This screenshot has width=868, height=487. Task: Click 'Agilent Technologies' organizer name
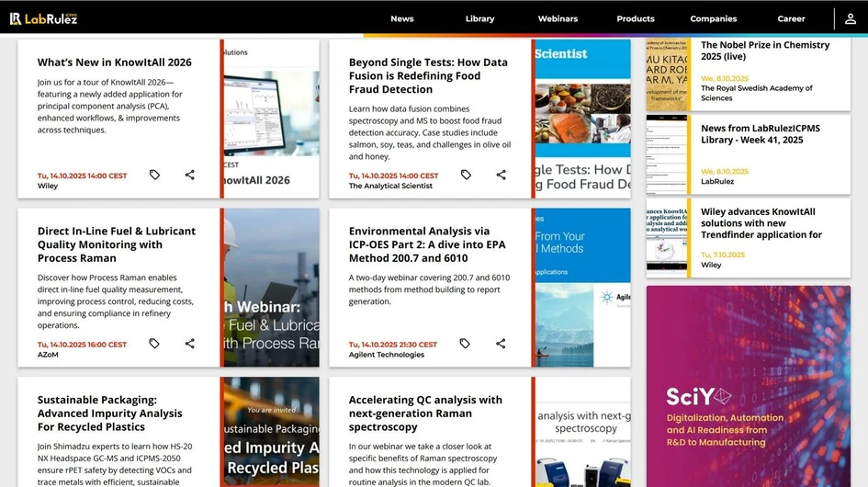387,355
